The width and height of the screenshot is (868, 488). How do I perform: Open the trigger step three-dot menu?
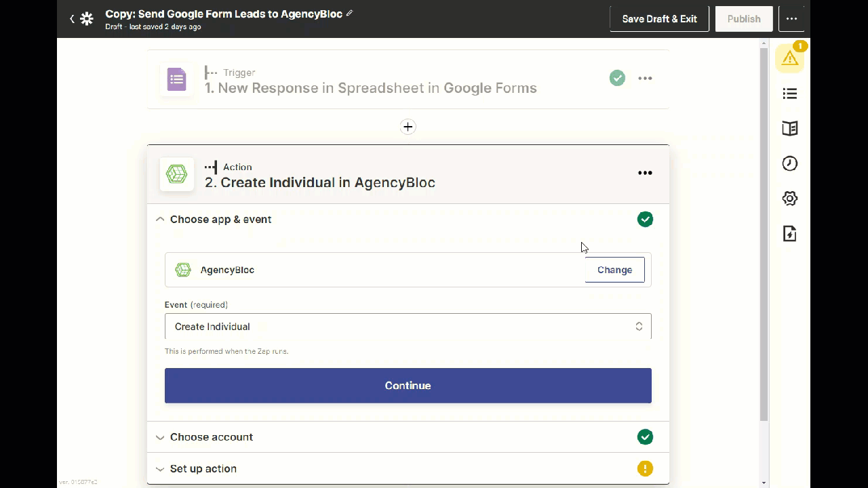tap(645, 79)
